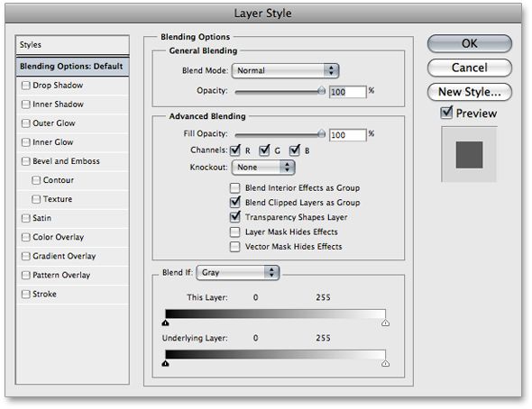Viewport: 532px width, 409px height.
Task: Click the New Style... button
Action: (x=470, y=92)
